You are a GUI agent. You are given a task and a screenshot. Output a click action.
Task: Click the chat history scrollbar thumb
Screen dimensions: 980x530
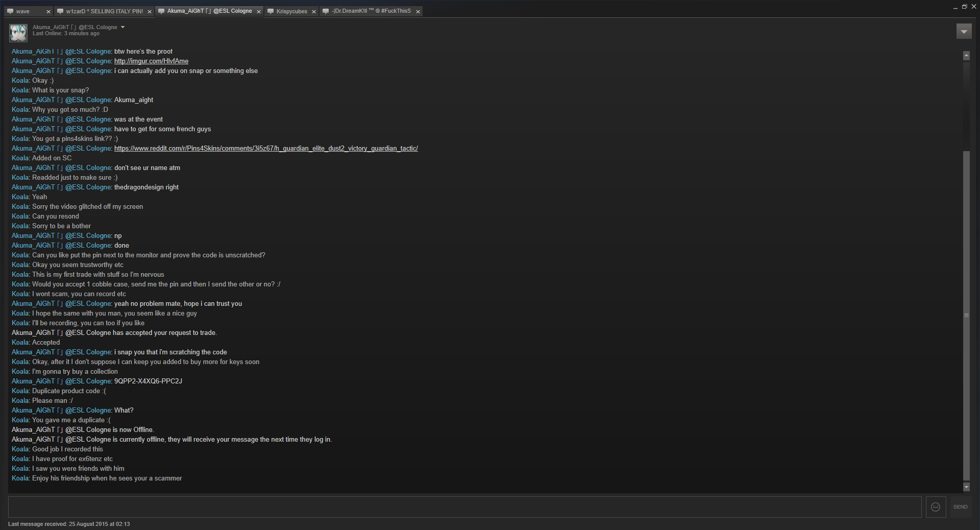(966, 316)
